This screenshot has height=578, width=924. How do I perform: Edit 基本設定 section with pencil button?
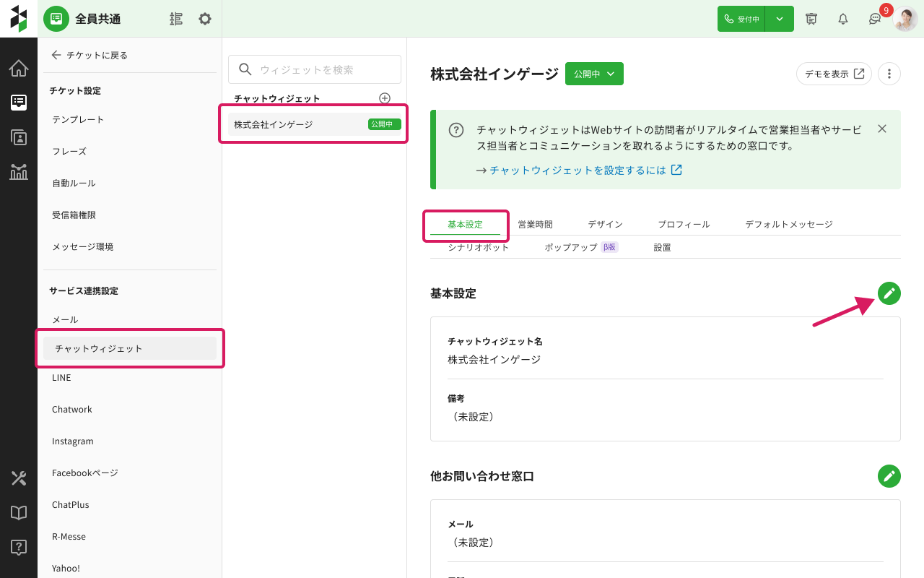click(x=889, y=293)
